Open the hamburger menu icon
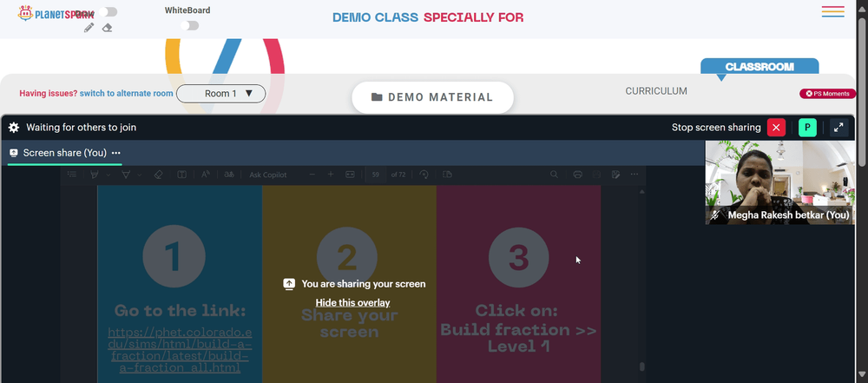This screenshot has width=868, height=383. tap(832, 11)
